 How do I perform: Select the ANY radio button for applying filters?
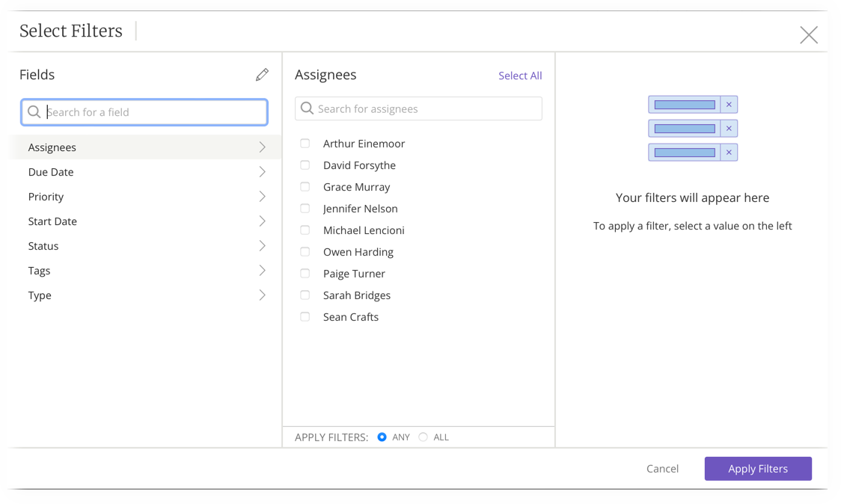point(382,437)
